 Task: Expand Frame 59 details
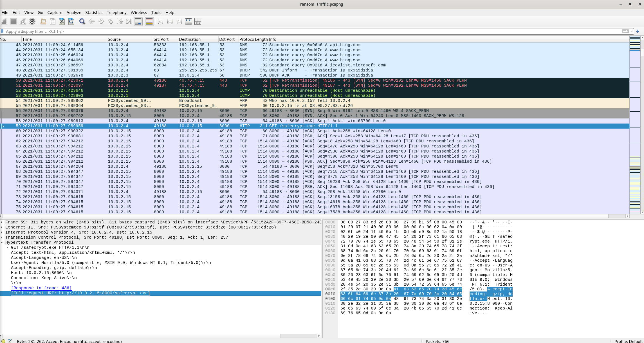pos(2,222)
